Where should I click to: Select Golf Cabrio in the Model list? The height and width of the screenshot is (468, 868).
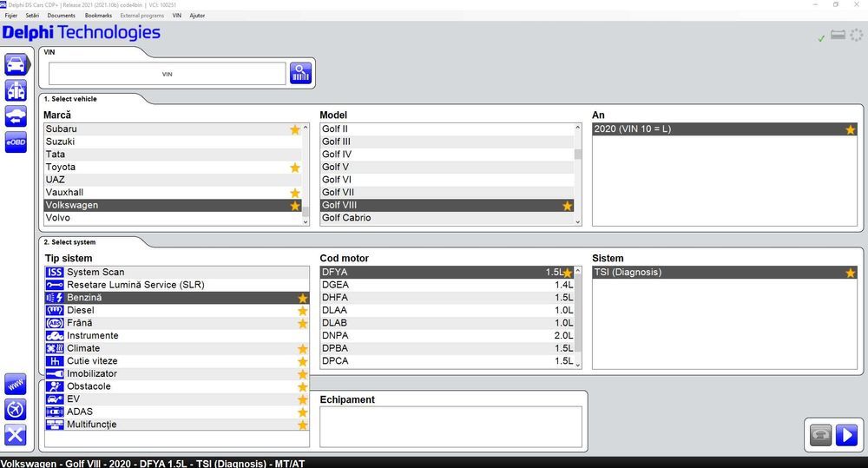point(447,218)
